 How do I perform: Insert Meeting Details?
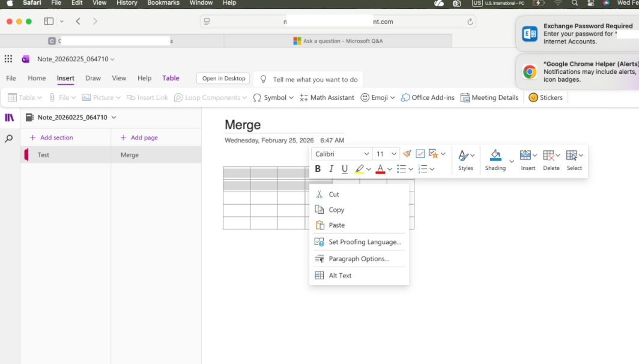[x=489, y=97]
